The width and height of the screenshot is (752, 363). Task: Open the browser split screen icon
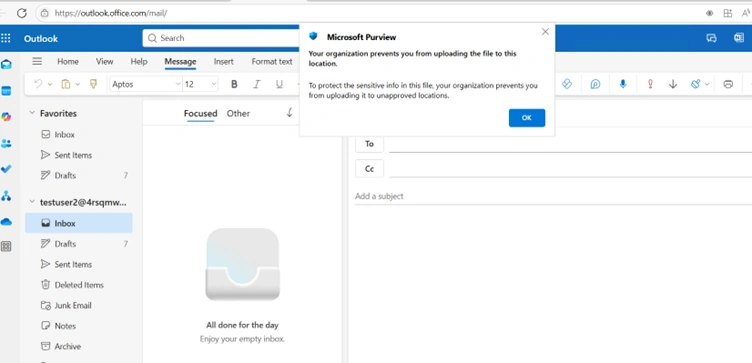pyautogui.click(x=728, y=13)
